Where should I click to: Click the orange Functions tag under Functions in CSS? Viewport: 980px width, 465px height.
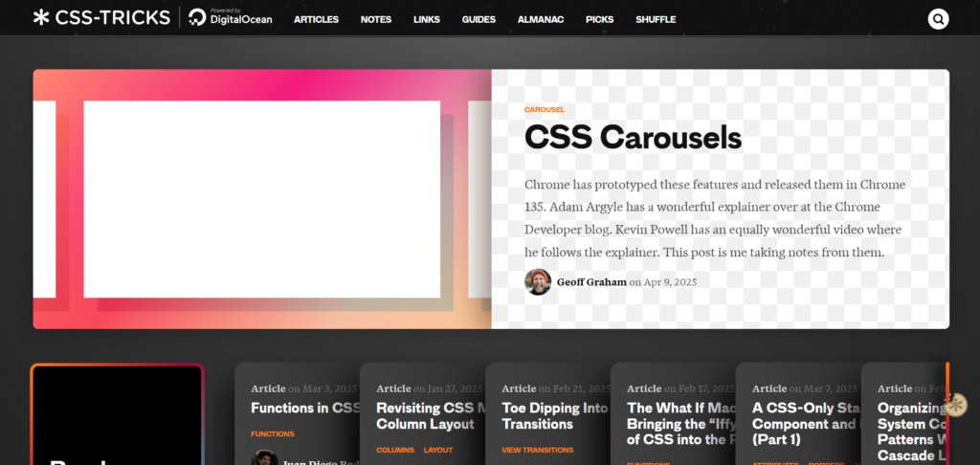pyautogui.click(x=273, y=433)
